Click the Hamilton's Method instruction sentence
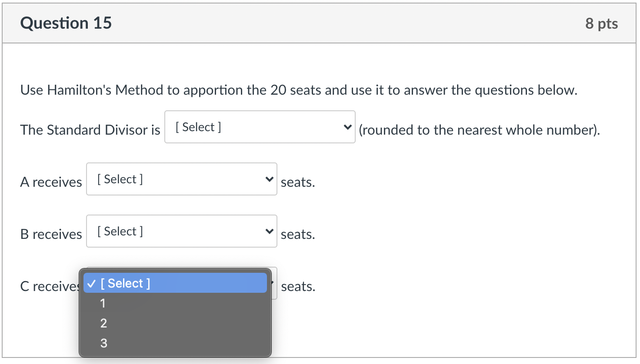This screenshot has width=640, height=364. [x=299, y=90]
